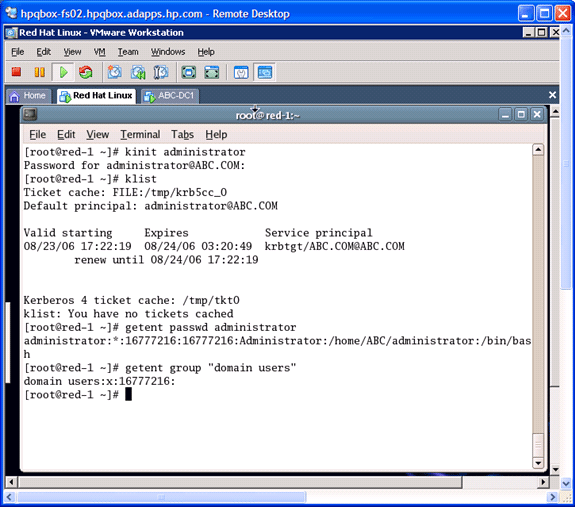Image resolution: width=575 pixels, height=507 pixels.
Task: Minimize the VMware Workstation window
Action: click(x=528, y=33)
